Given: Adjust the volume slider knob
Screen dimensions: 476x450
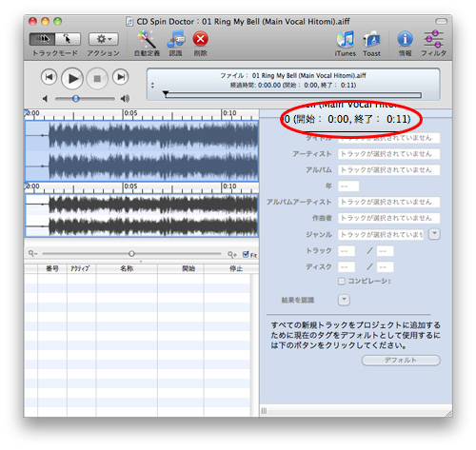Looking at the screenshot, I should coord(75,99).
